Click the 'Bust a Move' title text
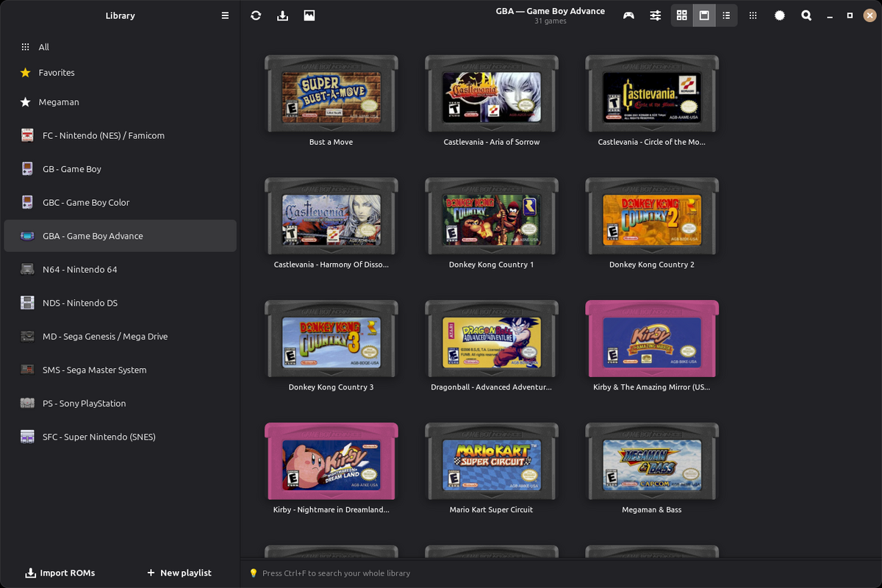882x588 pixels. pos(331,142)
